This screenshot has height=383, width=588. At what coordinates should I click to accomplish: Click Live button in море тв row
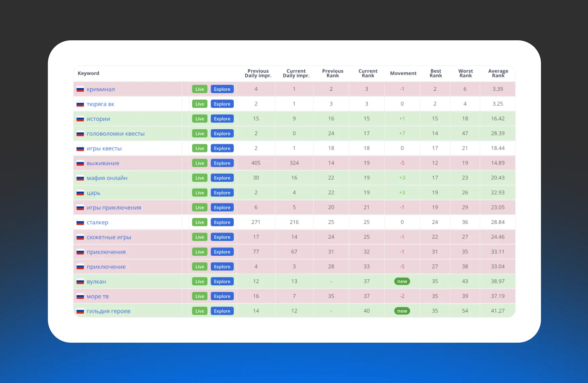(x=200, y=296)
